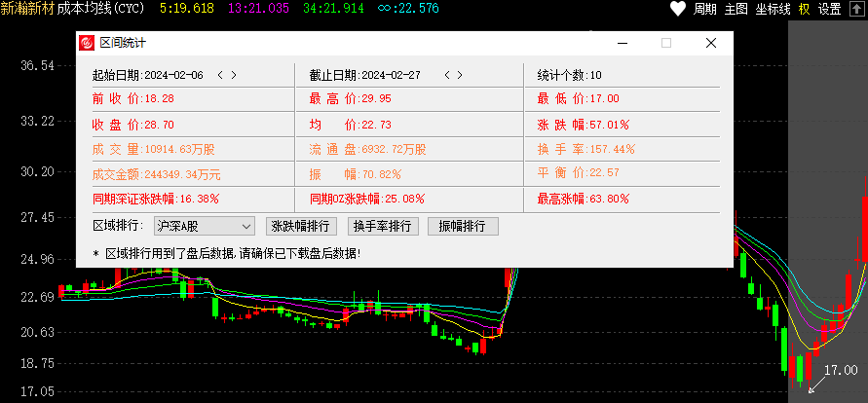Viewport: 868px width, 403px height.
Task: Click the 33.22 price axis label
Action: [37, 121]
